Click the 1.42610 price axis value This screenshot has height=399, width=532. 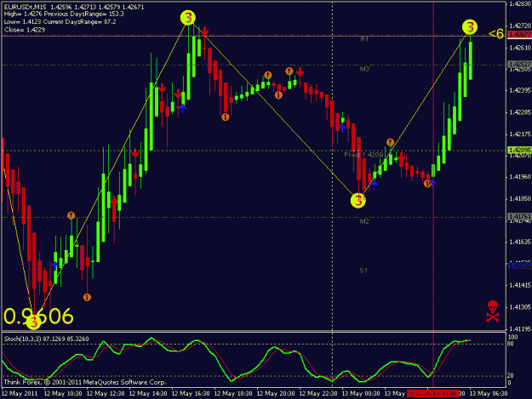tap(520, 48)
